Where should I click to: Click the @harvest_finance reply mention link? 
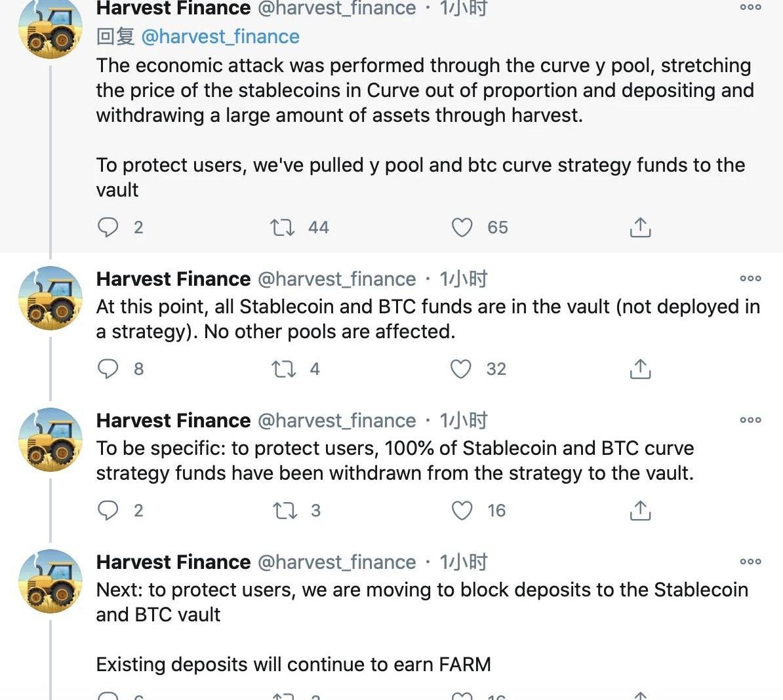point(220,37)
